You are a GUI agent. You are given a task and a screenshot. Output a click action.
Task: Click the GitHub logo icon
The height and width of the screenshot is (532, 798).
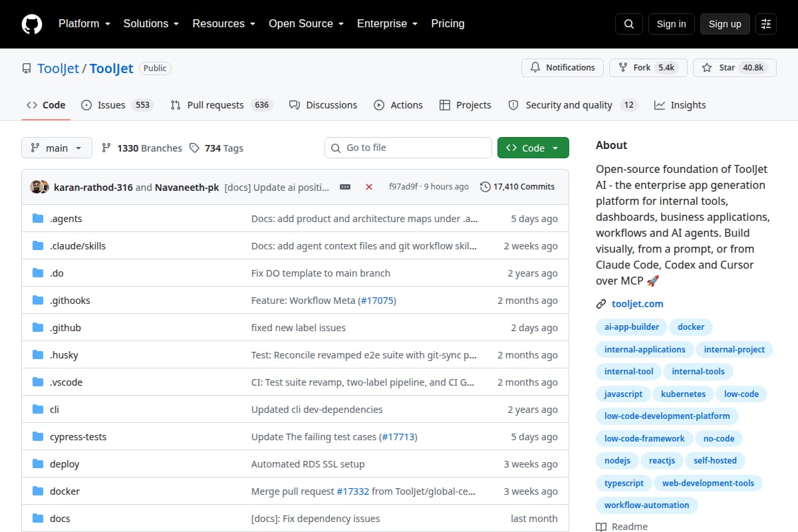tap(32, 24)
